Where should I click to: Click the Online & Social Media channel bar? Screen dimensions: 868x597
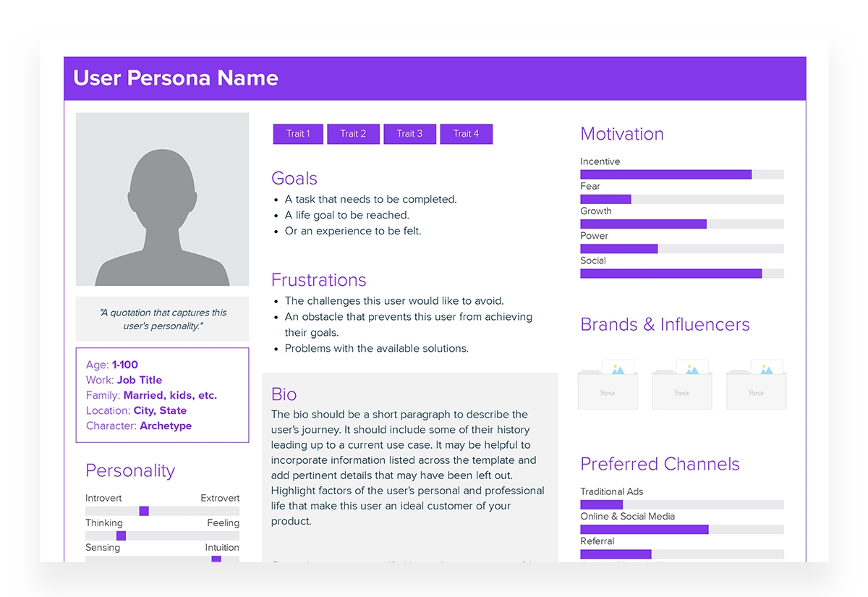point(644,528)
